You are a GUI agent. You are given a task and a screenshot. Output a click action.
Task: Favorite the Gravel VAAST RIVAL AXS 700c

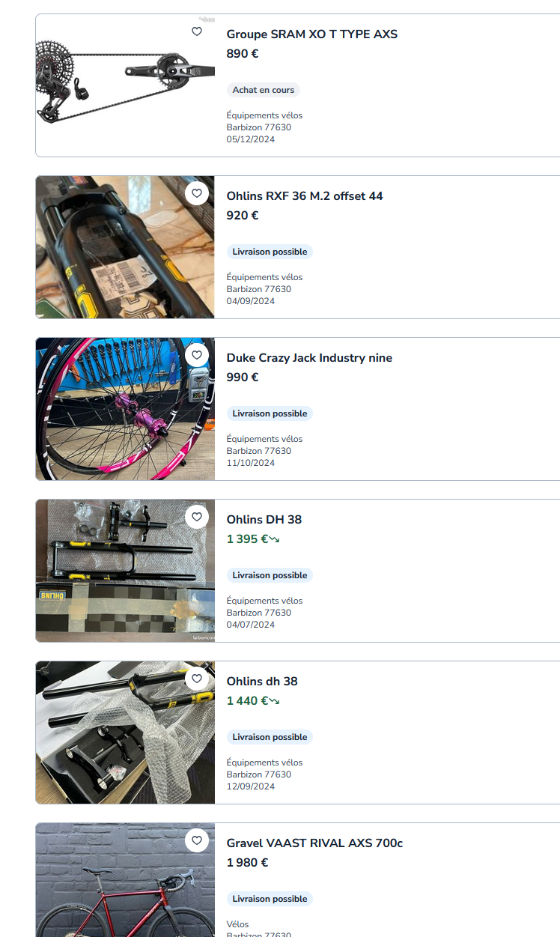(197, 840)
